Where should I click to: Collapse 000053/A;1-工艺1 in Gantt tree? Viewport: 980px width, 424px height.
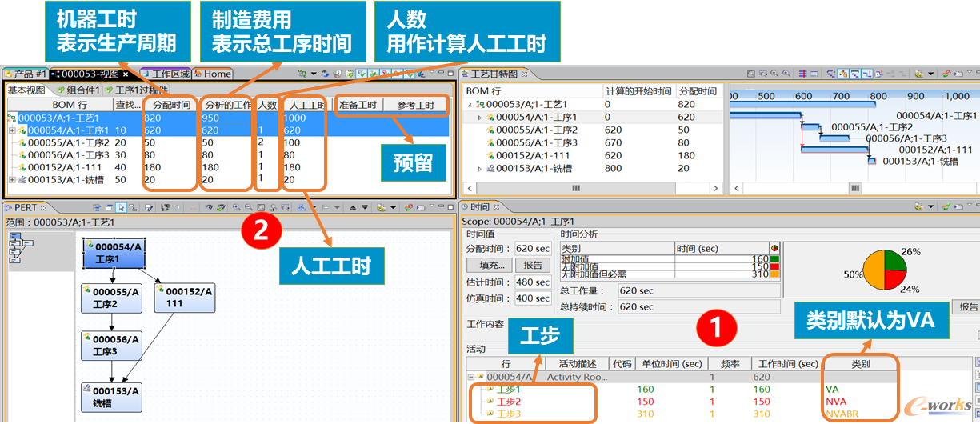[x=469, y=104]
